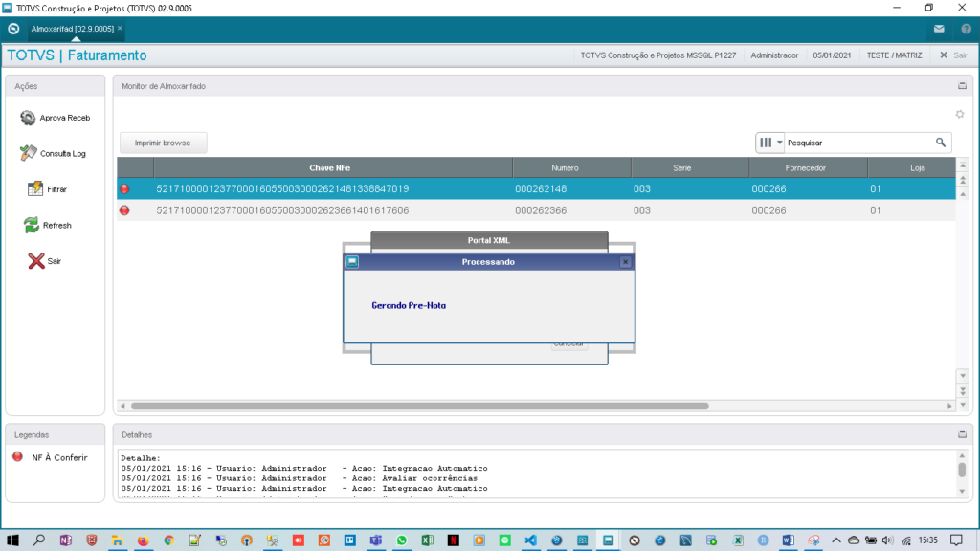Sort by the Loja column header
The image size is (980, 551).
912,167
